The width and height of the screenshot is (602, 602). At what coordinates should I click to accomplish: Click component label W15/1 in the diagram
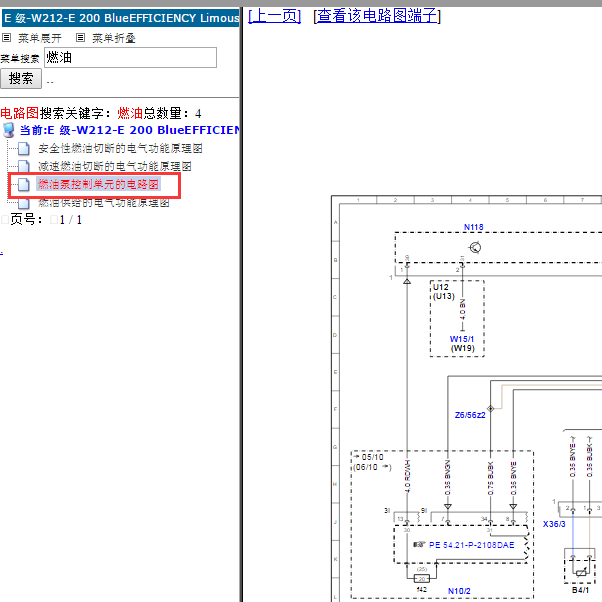click(462, 339)
